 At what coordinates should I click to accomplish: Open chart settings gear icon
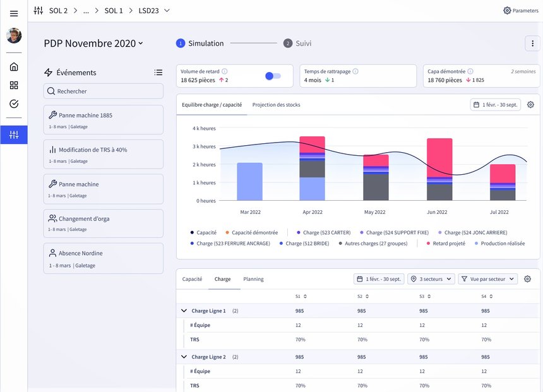coord(530,105)
